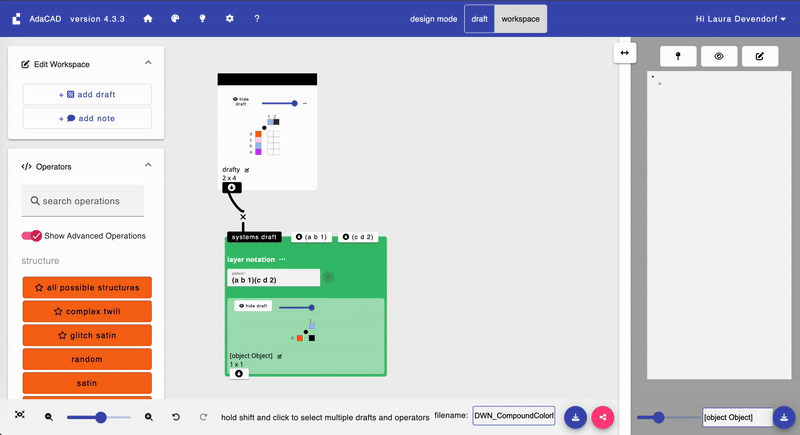Hide the drafty draft preview
This screenshot has width=800, height=435.
click(240, 103)
